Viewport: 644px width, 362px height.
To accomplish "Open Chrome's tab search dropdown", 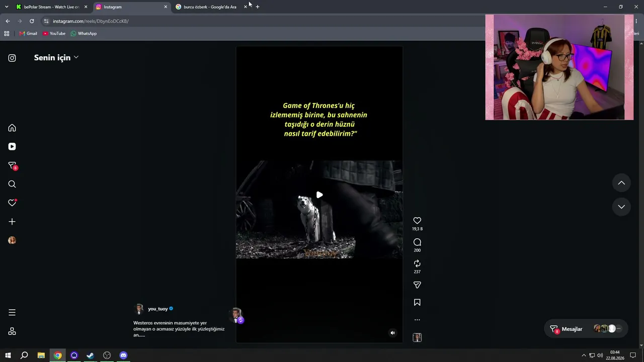I will 7,7.
